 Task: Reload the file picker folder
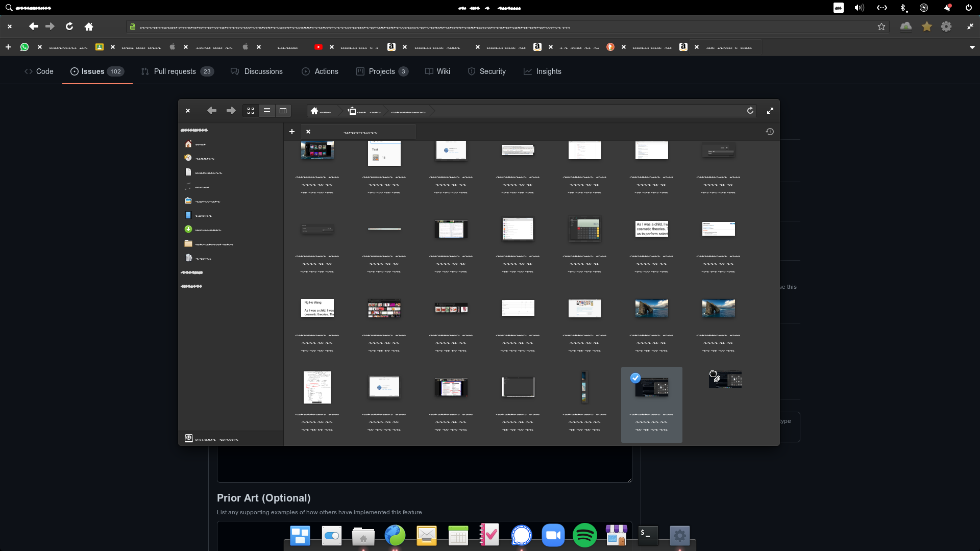(750, 111)
